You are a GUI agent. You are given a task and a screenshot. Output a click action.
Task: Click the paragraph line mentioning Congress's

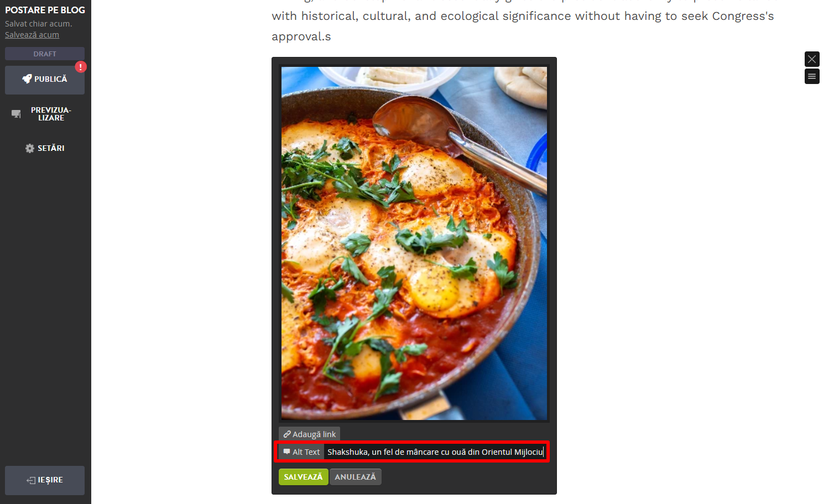pos(523,16)
